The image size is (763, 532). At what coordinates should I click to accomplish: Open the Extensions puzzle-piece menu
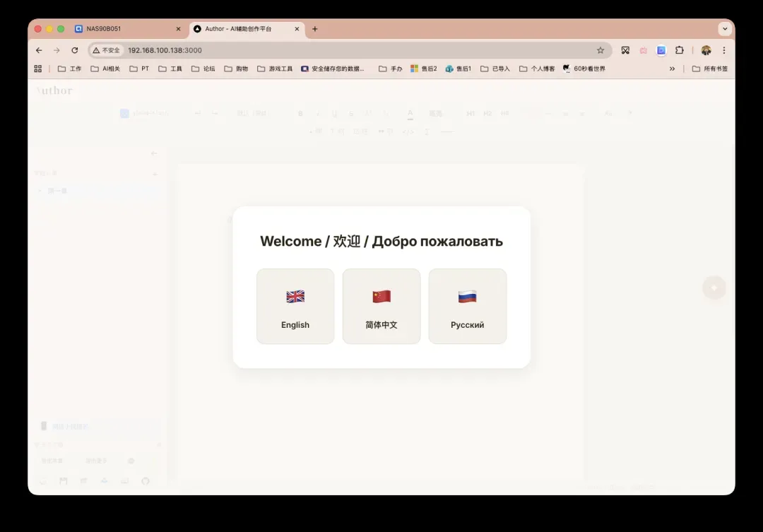coord(680,50)
